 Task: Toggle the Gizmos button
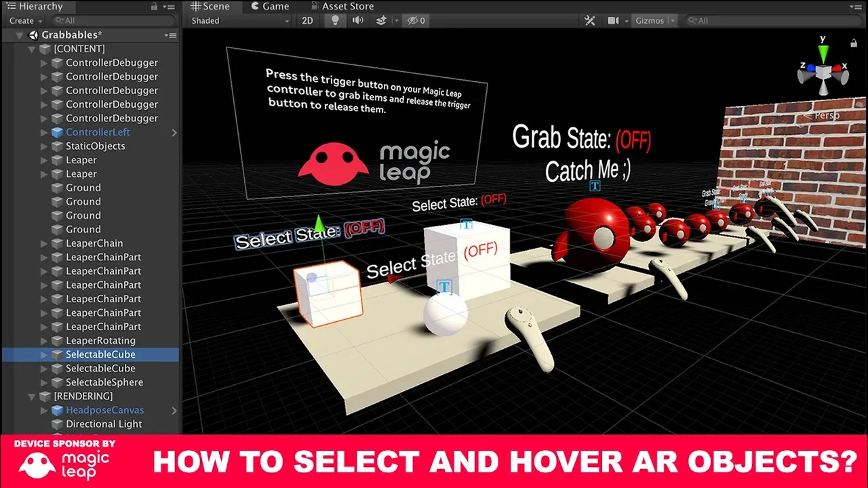click(649, 20)
